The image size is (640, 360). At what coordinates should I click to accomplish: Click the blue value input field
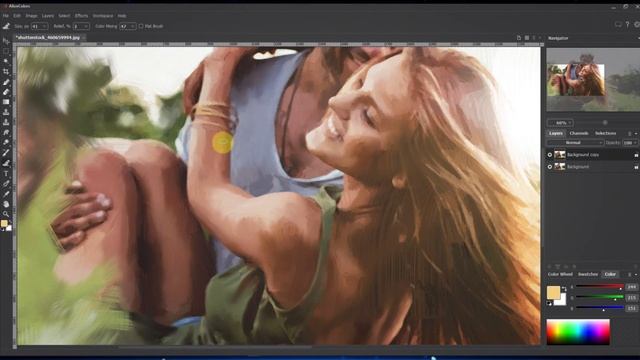tap(632, 308)
